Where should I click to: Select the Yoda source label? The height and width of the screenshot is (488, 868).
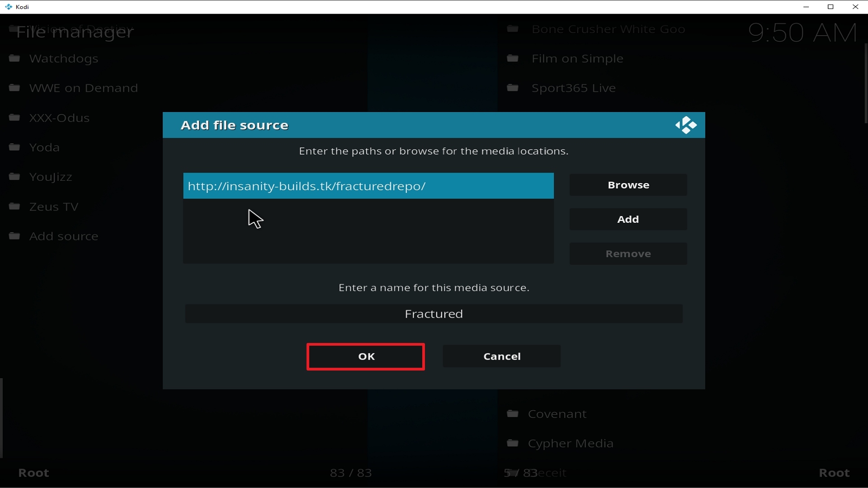[44, 147]
